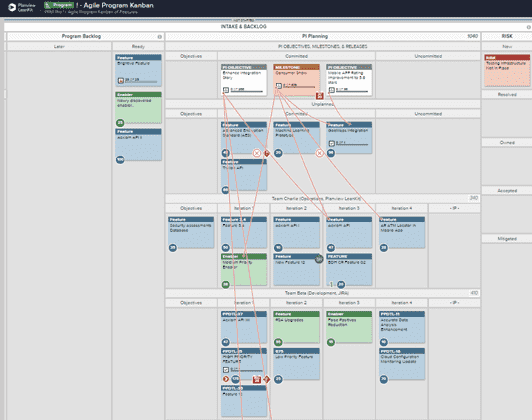Click the green Program badge in title
The image size is (532, 420).
tap(59, 5)
